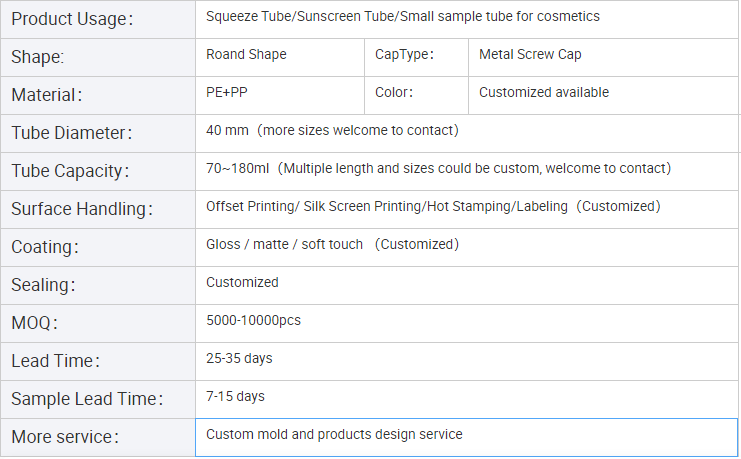The image size is (741, 459).
Task: Click the Custom mold and products design field
Action: pos(334,435)
